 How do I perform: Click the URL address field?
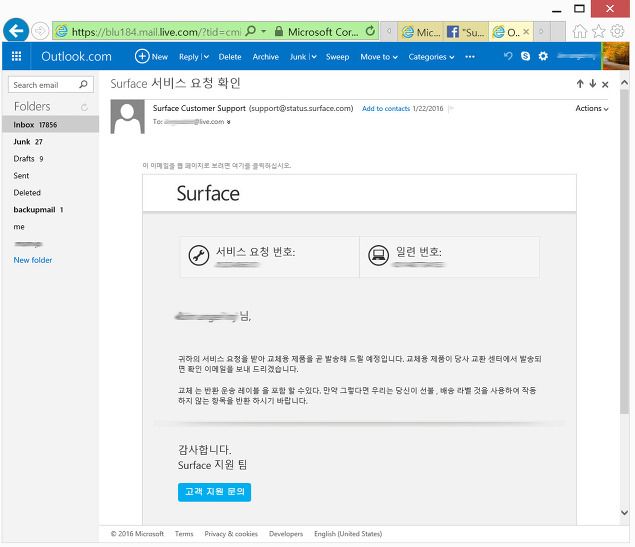click(156, 32)
